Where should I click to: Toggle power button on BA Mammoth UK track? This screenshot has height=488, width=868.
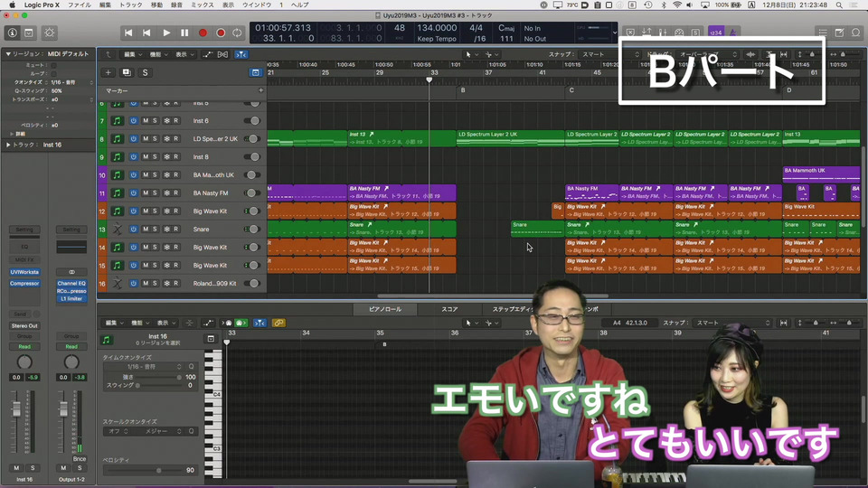pos(134,174)
